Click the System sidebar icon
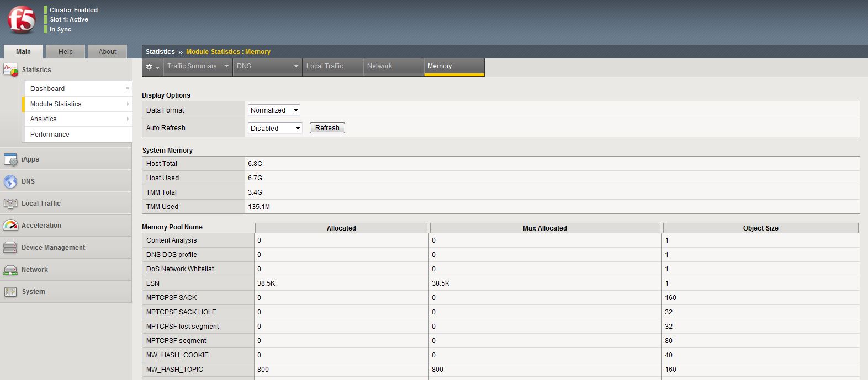Image resolution: width=868 pixels, height=380 pixels. coord(10,292)
